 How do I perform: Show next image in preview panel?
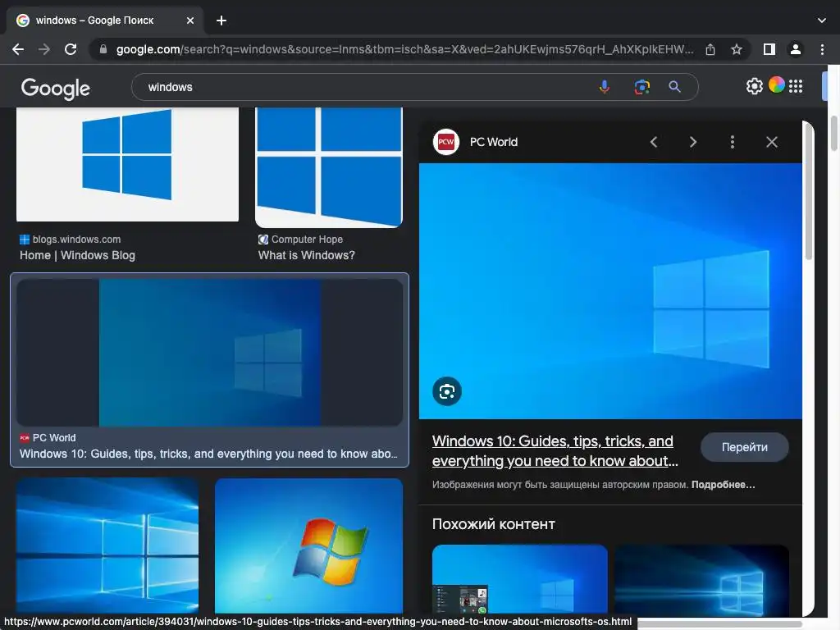point(692,142)
